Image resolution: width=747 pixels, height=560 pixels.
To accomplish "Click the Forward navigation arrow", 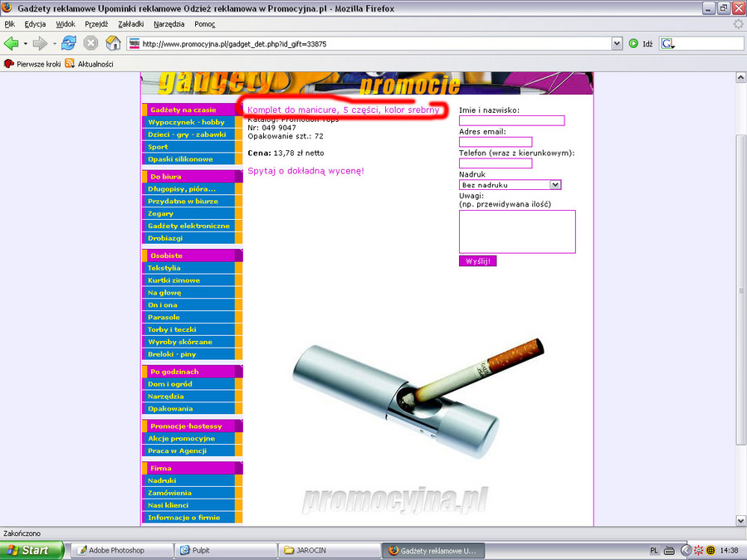I will (40, 44).
